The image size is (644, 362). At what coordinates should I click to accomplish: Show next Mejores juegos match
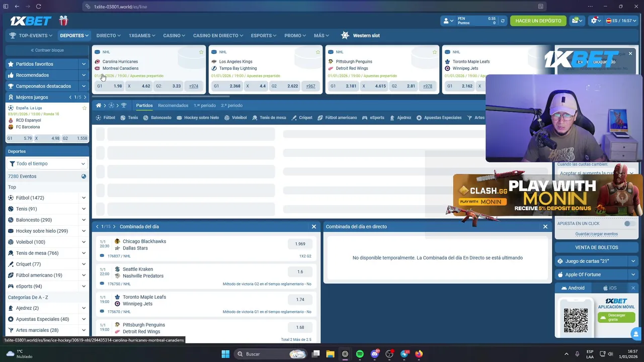coord(85,97)
